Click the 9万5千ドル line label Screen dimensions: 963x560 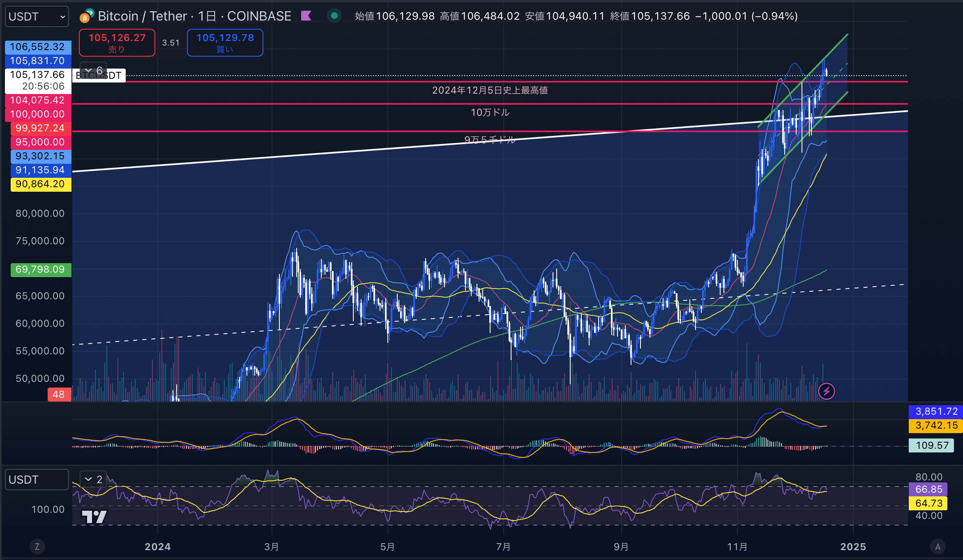tap(490, 140)
